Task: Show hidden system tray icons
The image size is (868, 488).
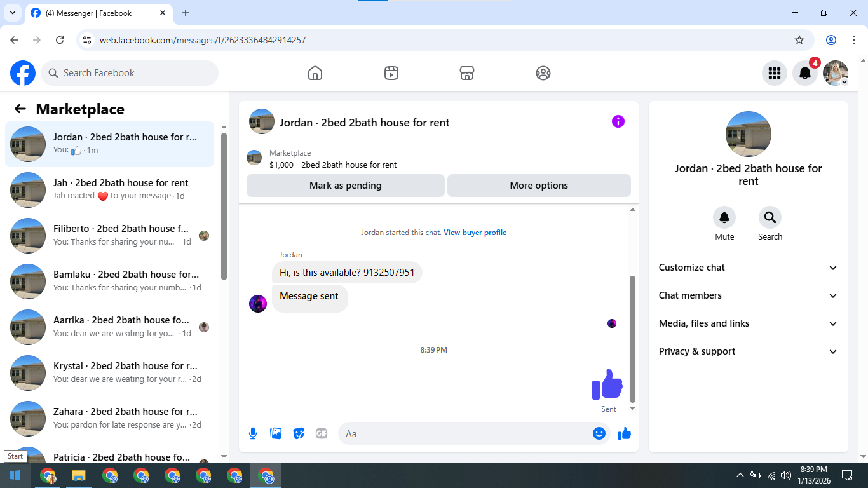Action: [740, 475]
